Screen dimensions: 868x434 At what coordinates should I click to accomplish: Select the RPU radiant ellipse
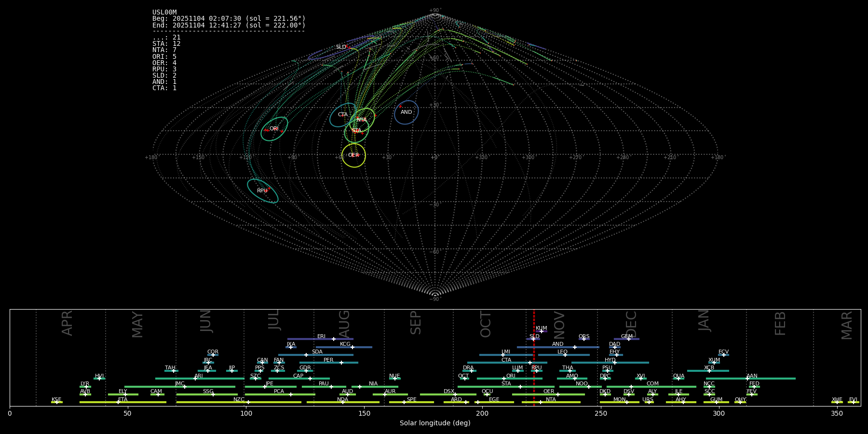click(263, 191)
